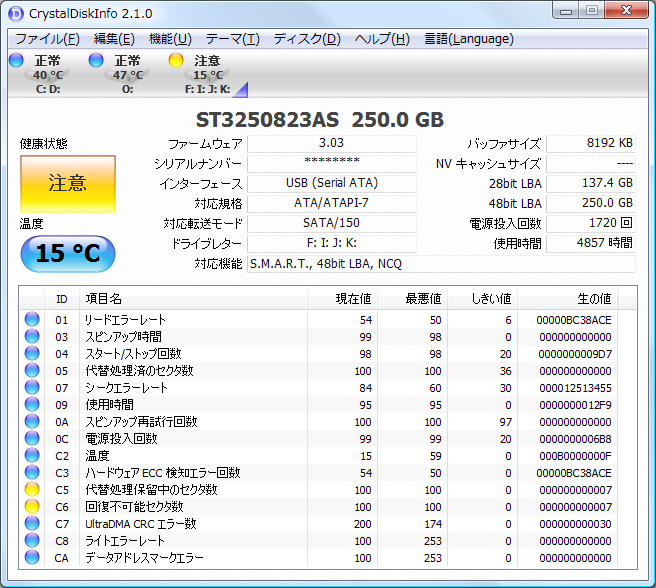The height and width of the screenshot is (588, 656).
Task: Open the ディスク(D) menu
Action: (x=307, y=39)
